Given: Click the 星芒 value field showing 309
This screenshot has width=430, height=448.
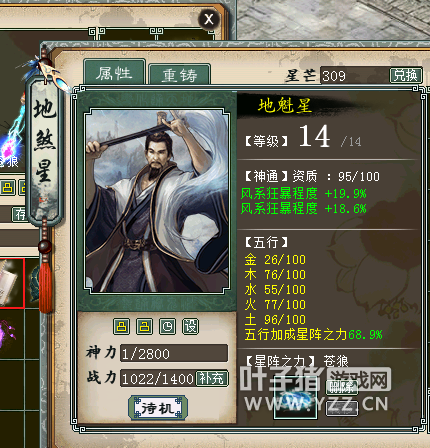Looking at the screenshot, I should tap(355, 75).
